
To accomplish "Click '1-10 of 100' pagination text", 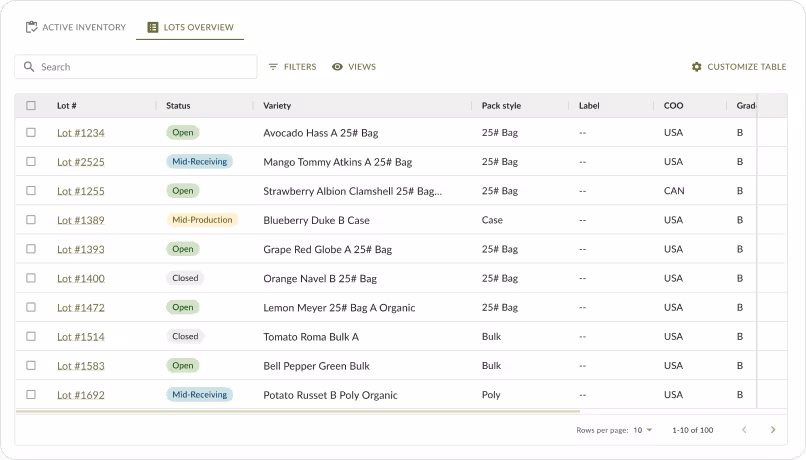I will (692, 430).
